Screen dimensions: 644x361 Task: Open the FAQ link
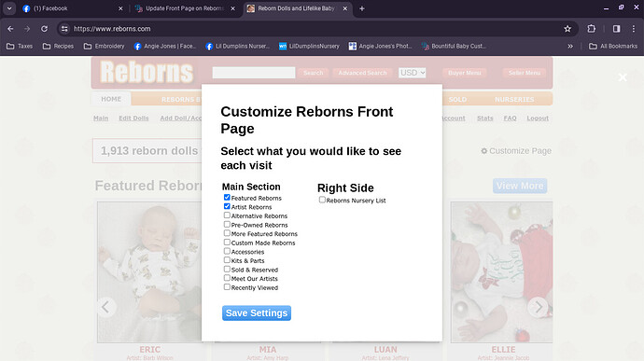pyautogui.click(x=511, y=118)
